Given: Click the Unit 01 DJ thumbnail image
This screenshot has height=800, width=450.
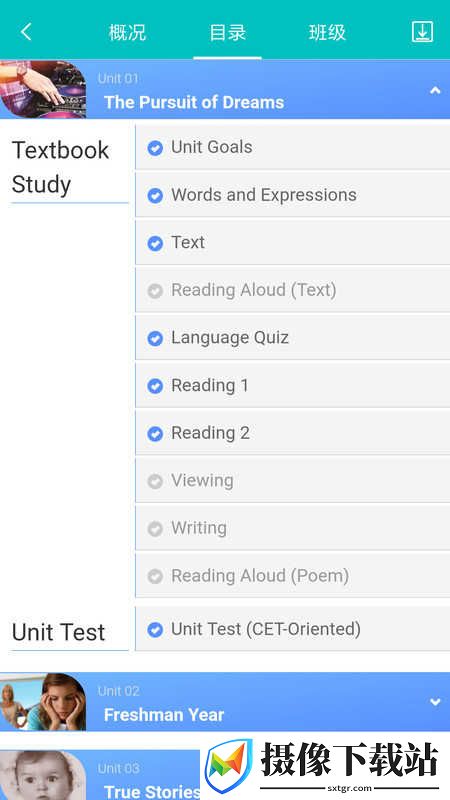Looking at the screenshot, I should click(x=43, y=90).
